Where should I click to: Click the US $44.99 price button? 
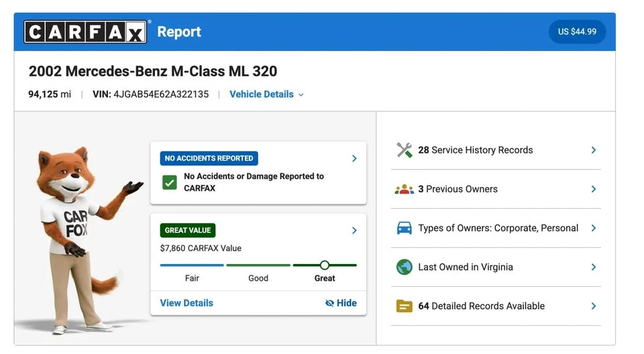coord(577,32)
